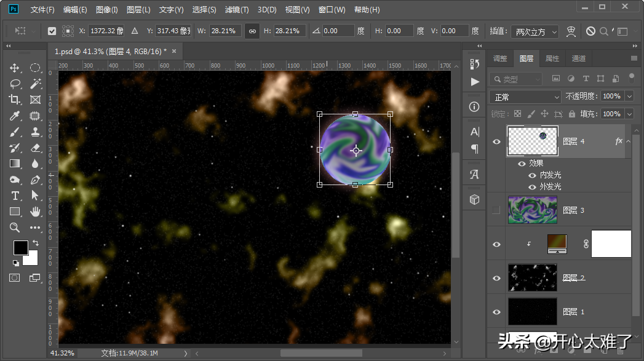Select the Lasso tool

pos(15,84)
